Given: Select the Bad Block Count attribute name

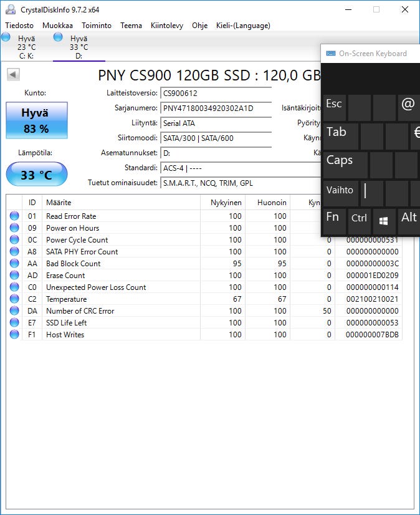Looking at the screenshot, I should [x=74, y=263].
